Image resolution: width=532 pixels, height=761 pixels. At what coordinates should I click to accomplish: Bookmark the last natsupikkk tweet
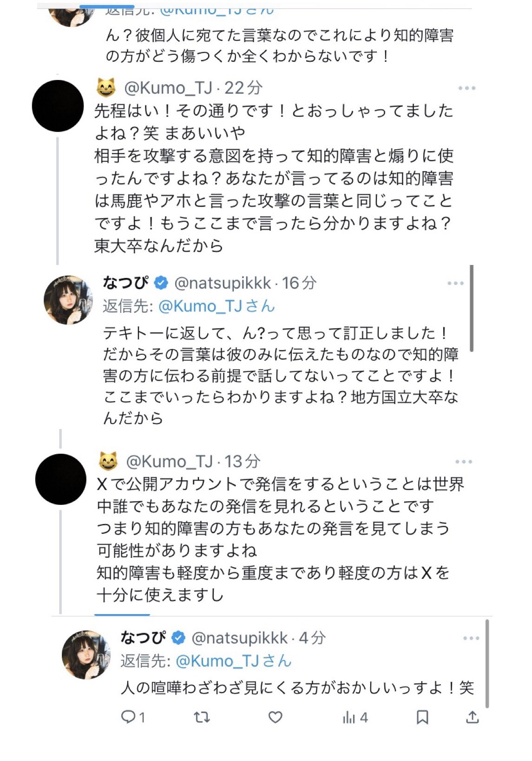[422, 717]
